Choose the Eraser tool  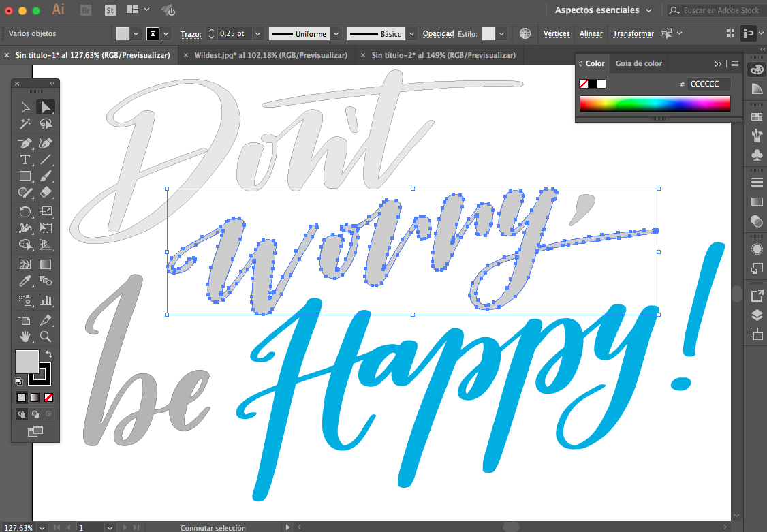tap(46, 193)
